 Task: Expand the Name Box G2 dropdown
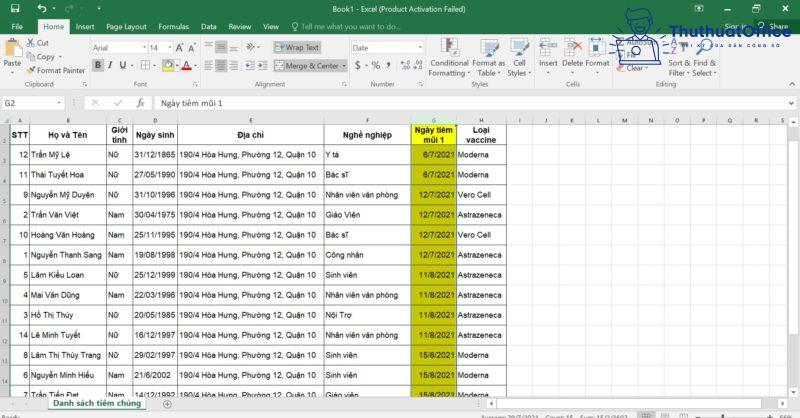(59, 103)
